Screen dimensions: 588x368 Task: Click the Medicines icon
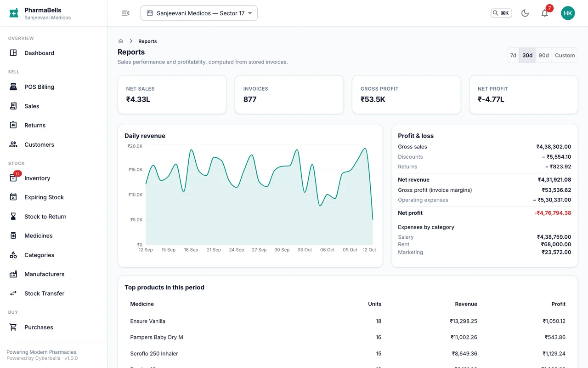[x=13, y=236]
